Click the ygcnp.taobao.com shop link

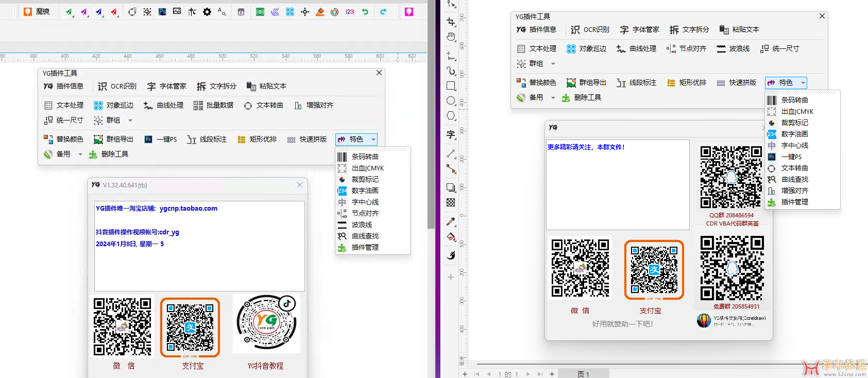coord(189,209)
